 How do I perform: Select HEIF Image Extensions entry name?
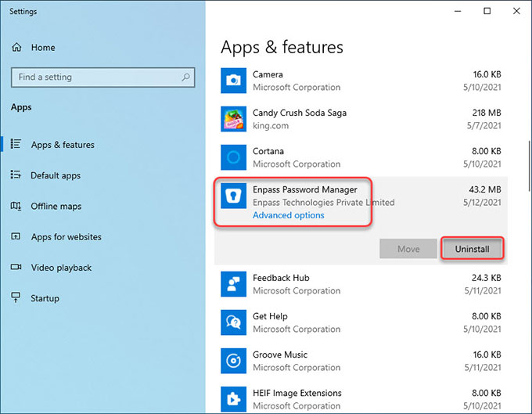pos(297,393)
